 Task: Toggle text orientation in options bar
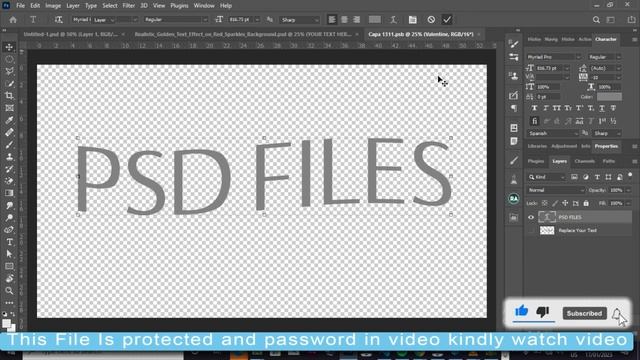(58, 20)
